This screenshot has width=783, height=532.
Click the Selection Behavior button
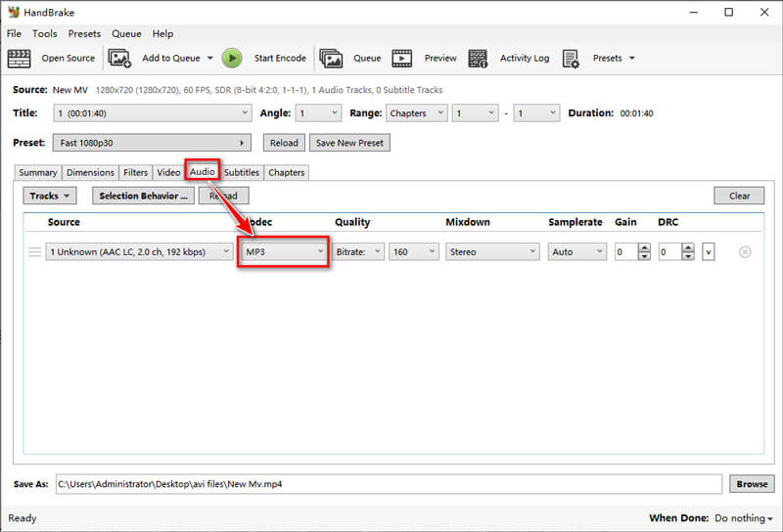[143, 196]
